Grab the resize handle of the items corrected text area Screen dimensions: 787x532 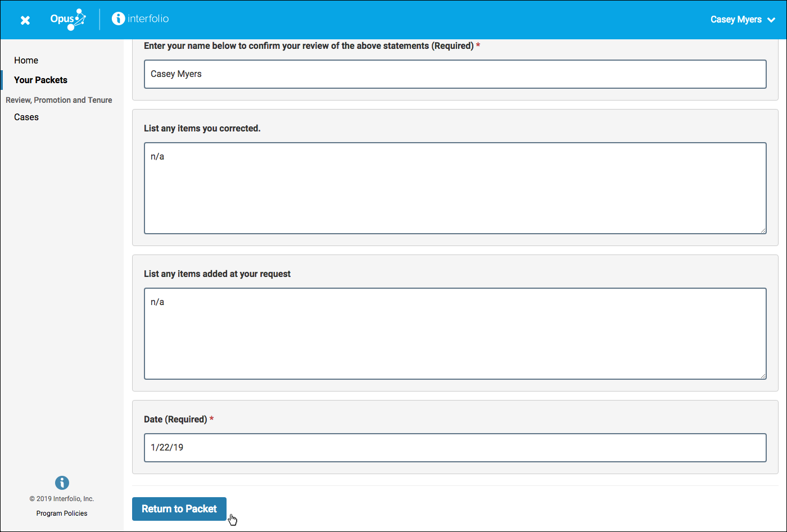click(763, 230)
